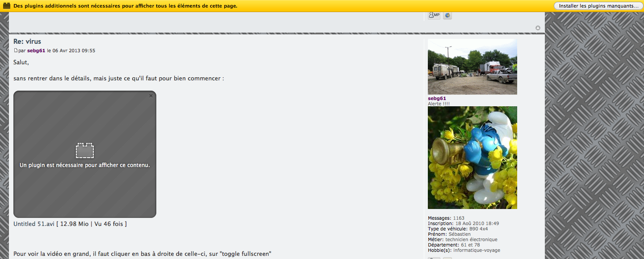Viewport: 644px width, 259px height.
Task: Click the plugin block icon in notification bar
Action: tap(7, 6)
